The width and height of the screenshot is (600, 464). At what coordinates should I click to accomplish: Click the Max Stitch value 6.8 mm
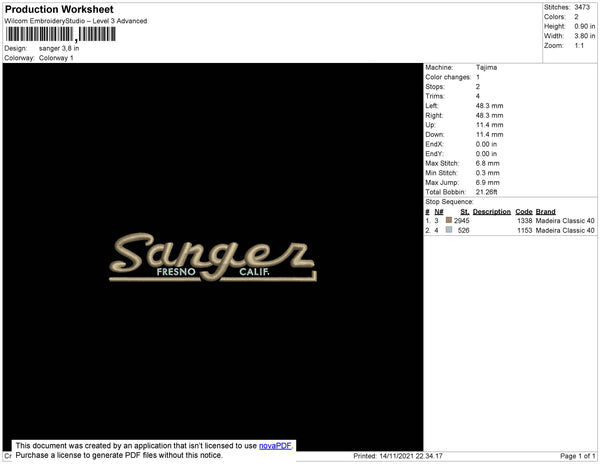tap(488, 163)
